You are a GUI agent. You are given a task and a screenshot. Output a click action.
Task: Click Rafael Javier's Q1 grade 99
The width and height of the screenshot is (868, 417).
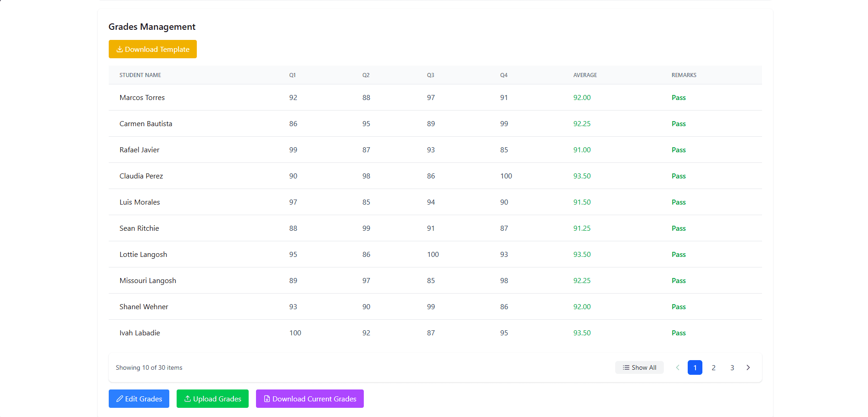tap(293, 150)
